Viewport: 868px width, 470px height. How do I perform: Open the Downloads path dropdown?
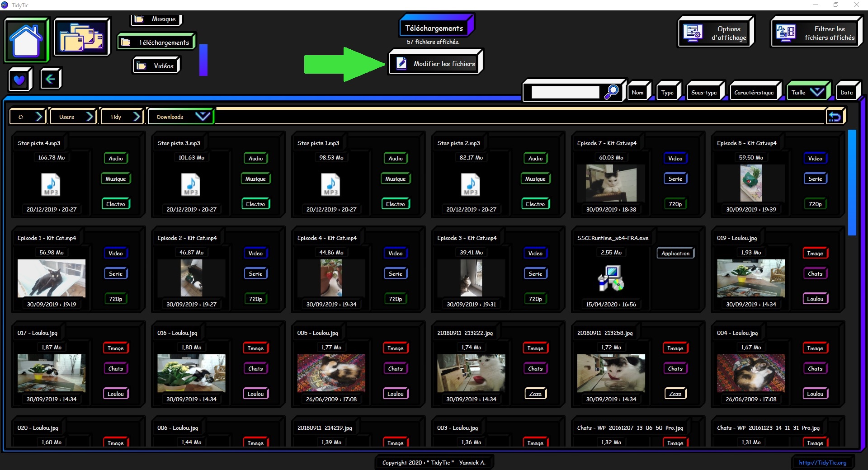(x=180, y=117)
